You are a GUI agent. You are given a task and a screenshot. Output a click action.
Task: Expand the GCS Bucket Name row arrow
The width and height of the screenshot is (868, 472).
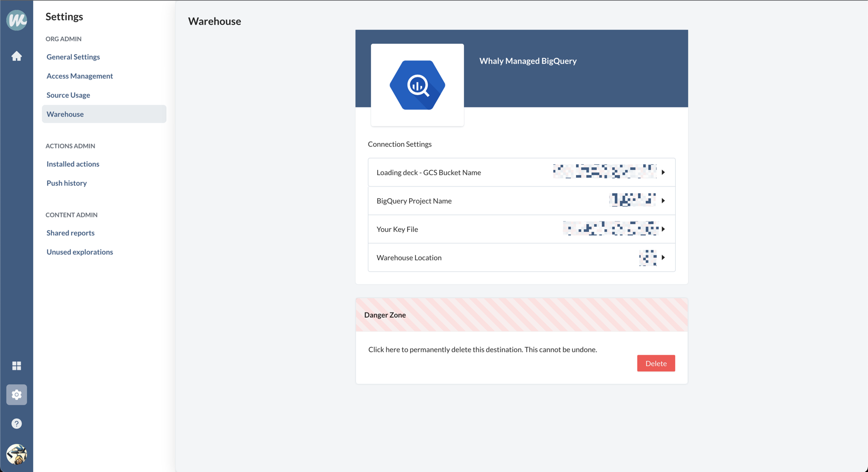tap(663, 172)
